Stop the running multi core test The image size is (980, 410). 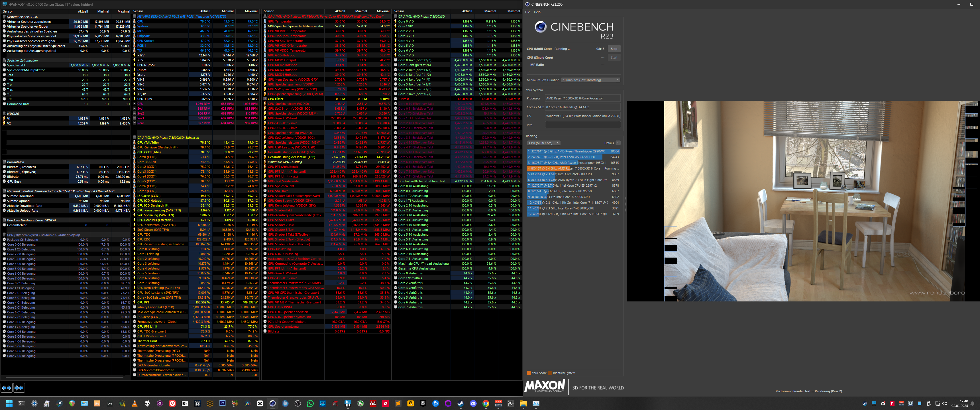point(614,49)
